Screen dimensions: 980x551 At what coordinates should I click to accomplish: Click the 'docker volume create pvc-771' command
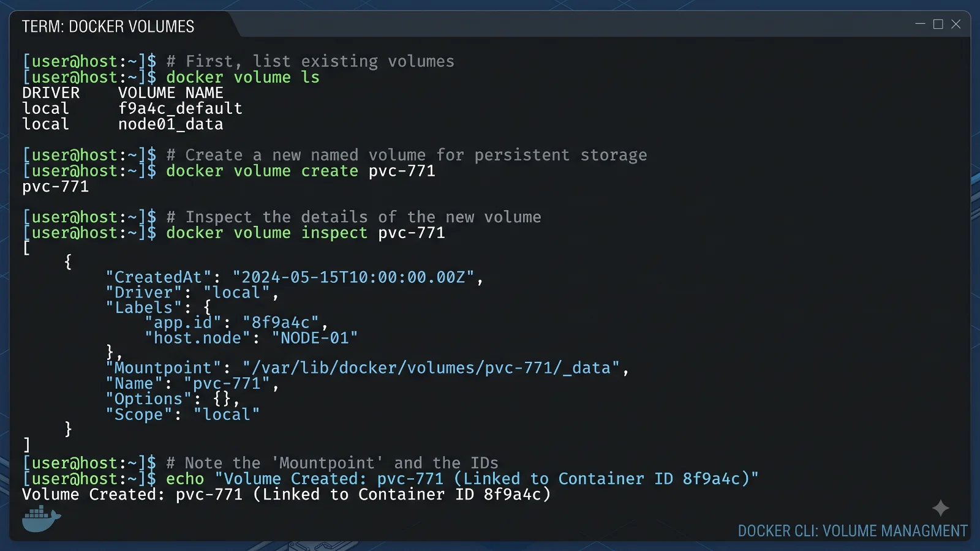tap(301, 171)
